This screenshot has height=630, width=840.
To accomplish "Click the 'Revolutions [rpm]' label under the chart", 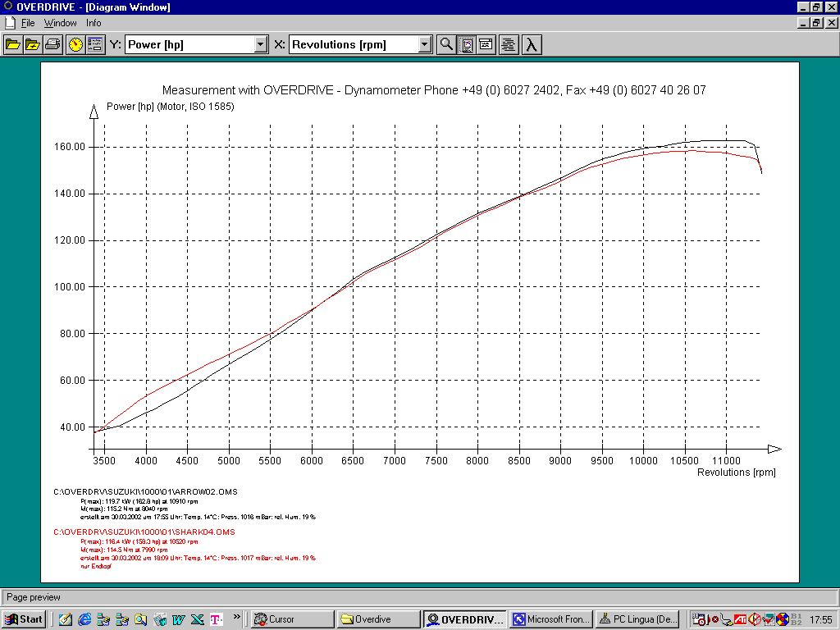I will (737, 472).
